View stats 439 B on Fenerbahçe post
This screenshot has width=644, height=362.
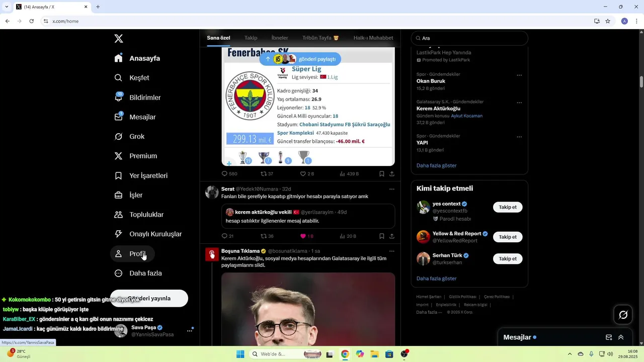click(x=349, y=174)
